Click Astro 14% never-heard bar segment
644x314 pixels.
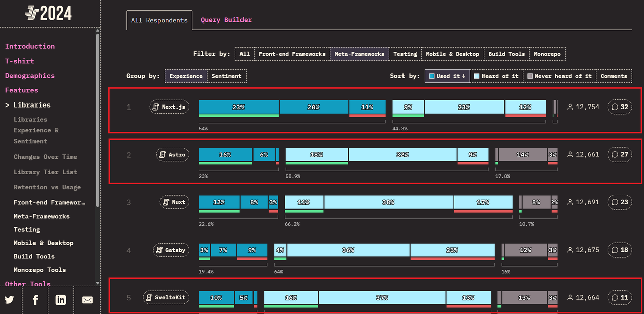523,155
